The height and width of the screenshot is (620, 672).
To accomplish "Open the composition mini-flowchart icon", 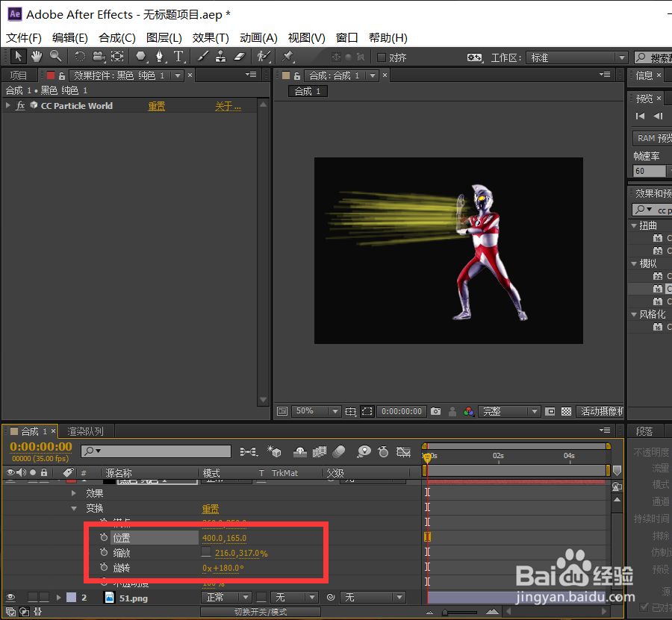I will coord(249,451).
